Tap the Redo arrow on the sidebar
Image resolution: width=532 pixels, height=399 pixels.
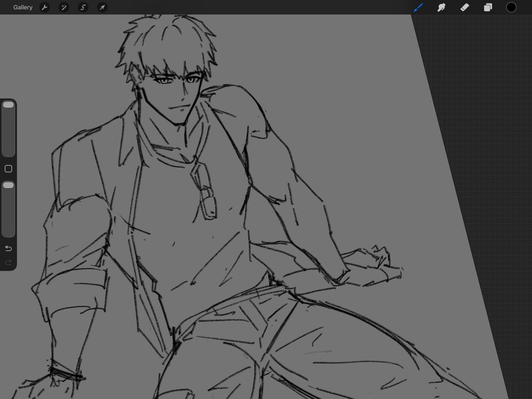pyautogui.click(x=8, y=262)
